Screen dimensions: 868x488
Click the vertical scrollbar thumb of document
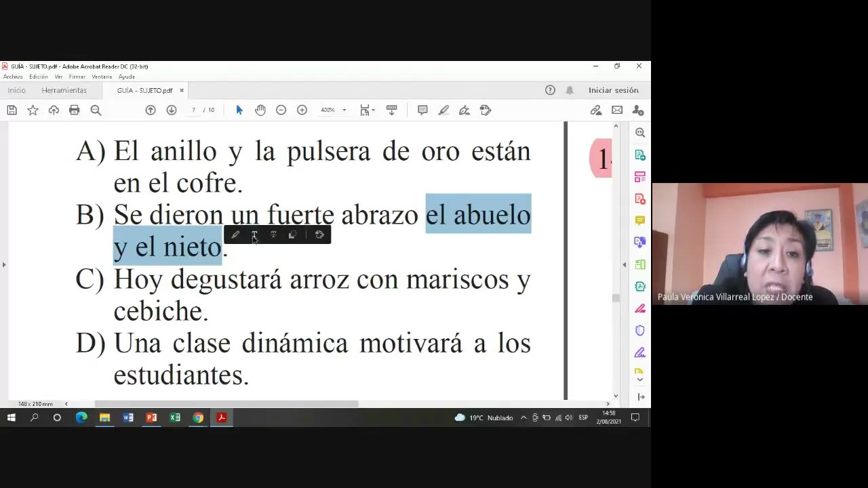tap(616, 298)
